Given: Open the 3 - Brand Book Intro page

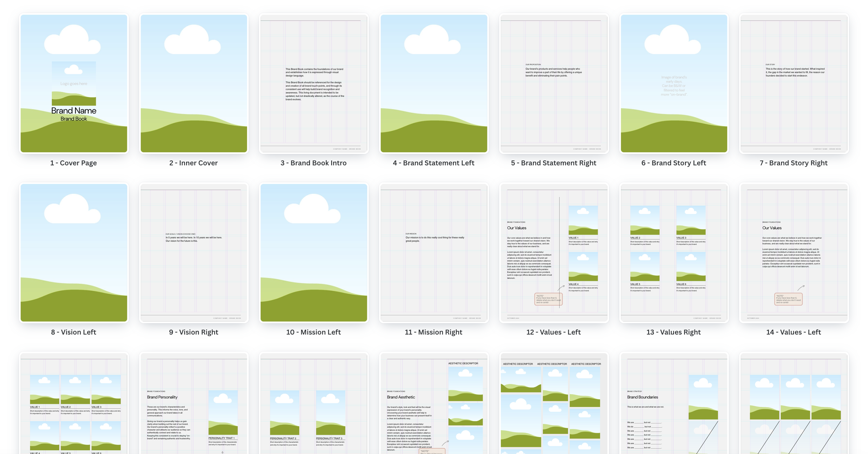Looking at the screenshot, I should click(x=314, y=83).
